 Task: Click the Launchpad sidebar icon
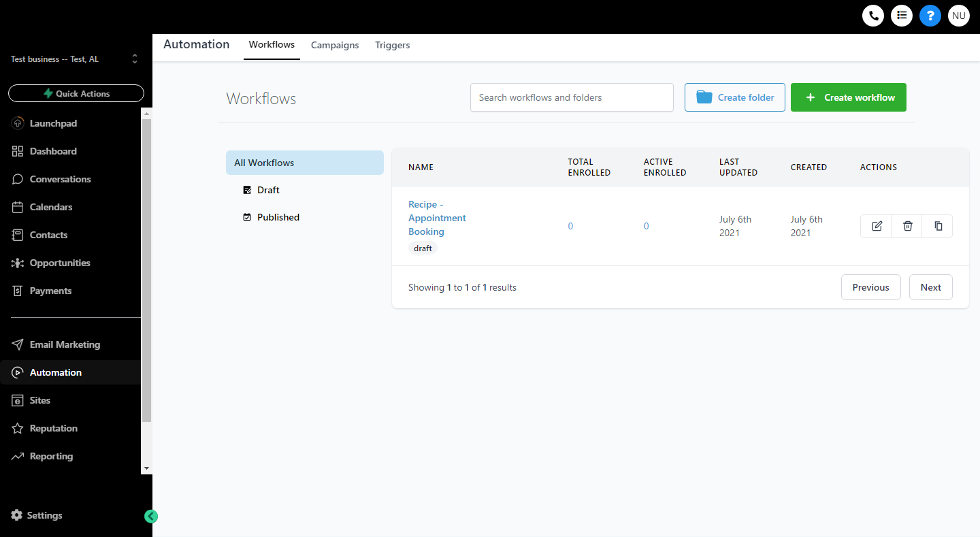click(x=18, y=123)
